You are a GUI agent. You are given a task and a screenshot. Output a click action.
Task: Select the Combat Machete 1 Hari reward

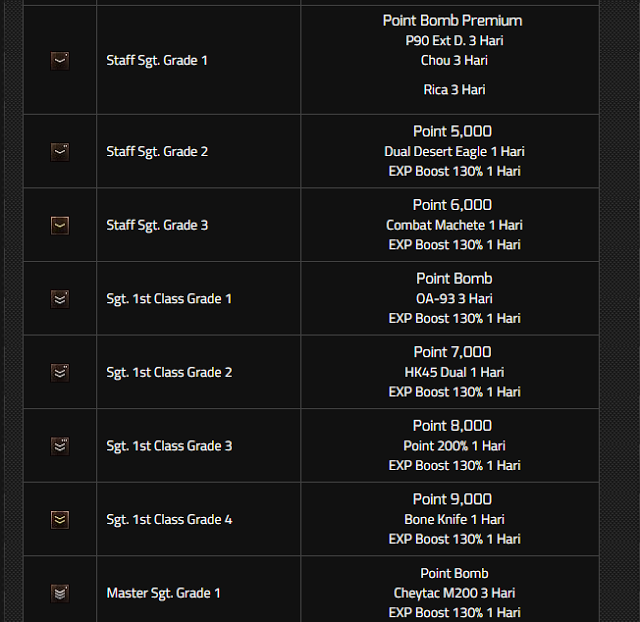pos(454,225)
